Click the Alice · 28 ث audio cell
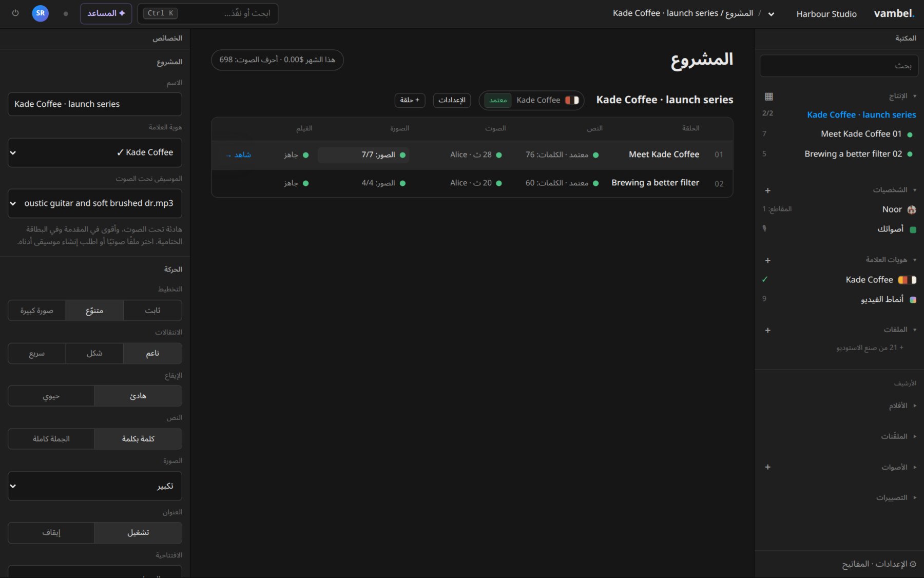The image size is (924, 578). pos(475,155)
